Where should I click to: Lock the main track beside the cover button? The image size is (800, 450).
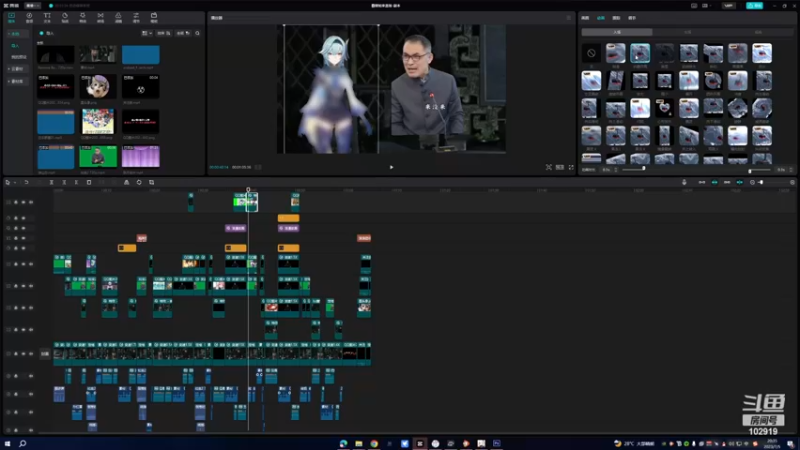click(x=16, y=354)
